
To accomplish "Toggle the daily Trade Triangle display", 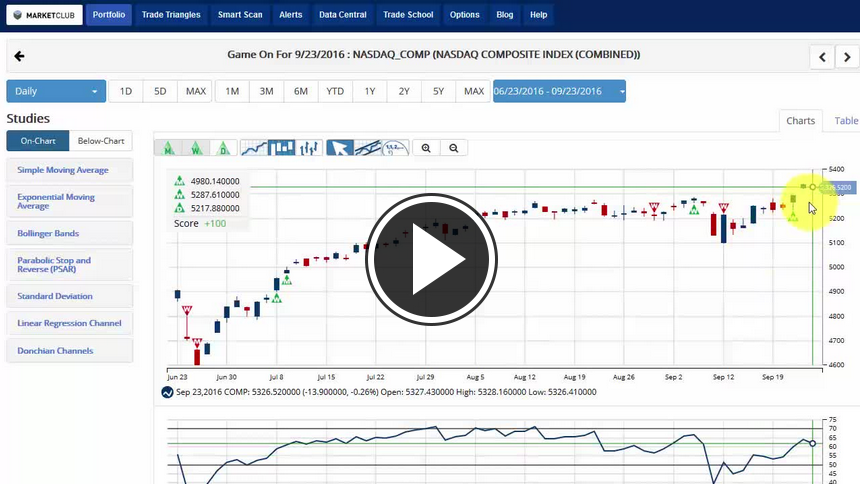I will tap(224, 148).
